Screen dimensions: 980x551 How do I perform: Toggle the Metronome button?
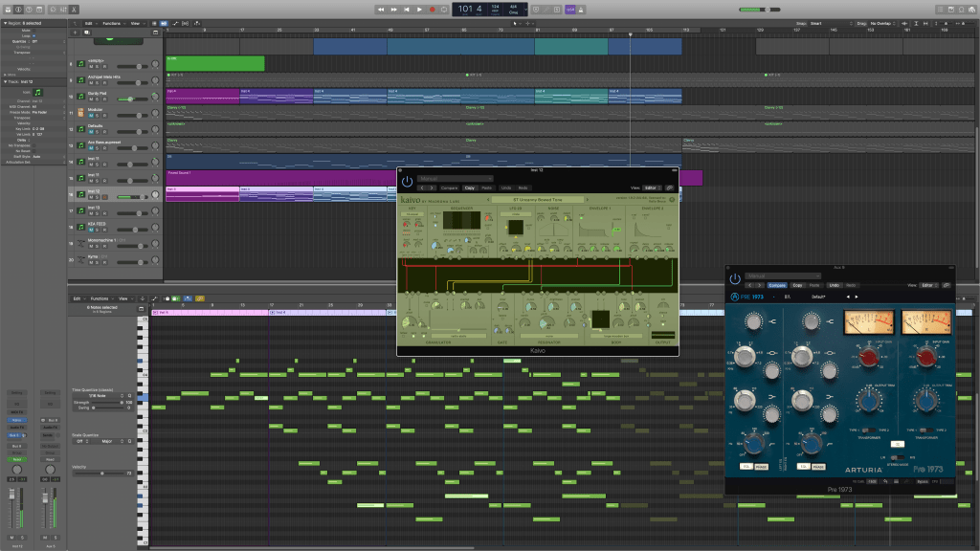581,10
